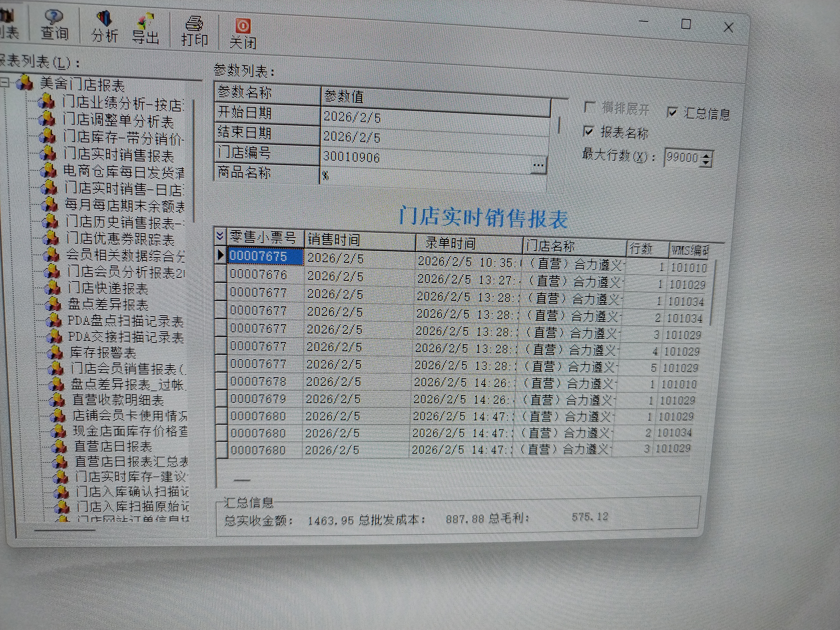This screenshot has height=630, width=840.
Task: Uncheck the 报表名称 checkbox
Action: pyautogui.click(x=588, y=131)
